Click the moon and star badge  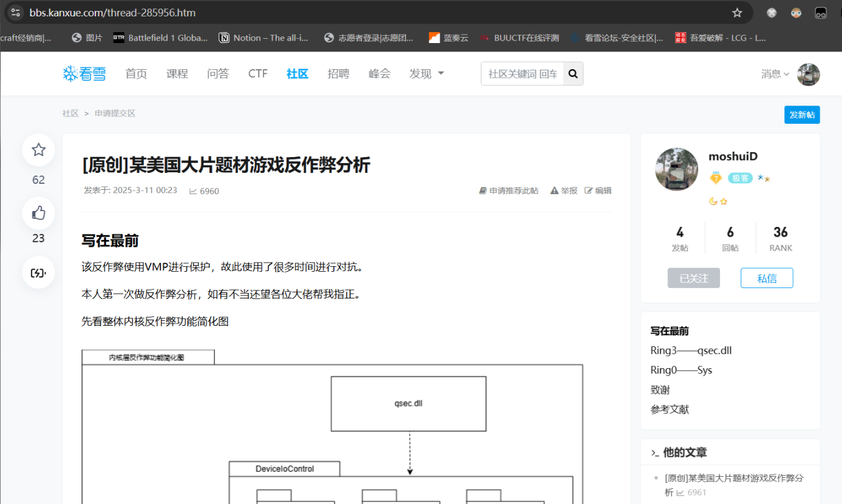[x=718, y=201]
